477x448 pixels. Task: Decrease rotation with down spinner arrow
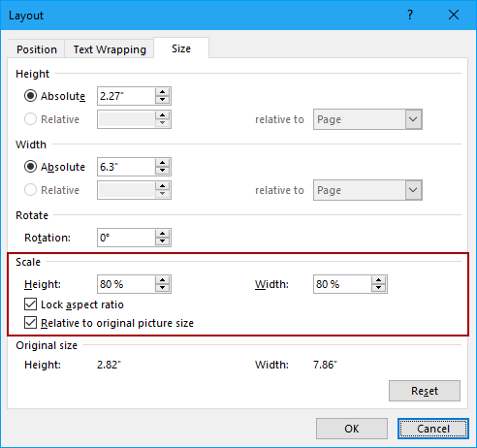[162, 241]
